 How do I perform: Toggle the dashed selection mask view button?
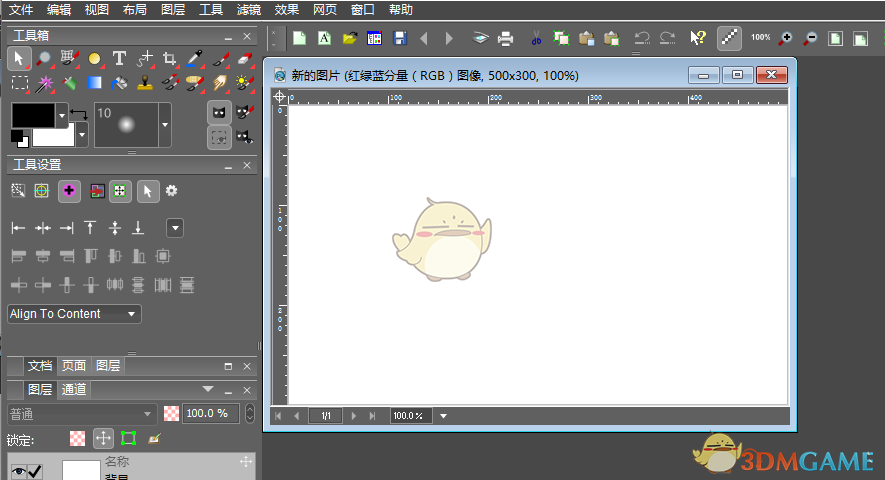[219, 137]
